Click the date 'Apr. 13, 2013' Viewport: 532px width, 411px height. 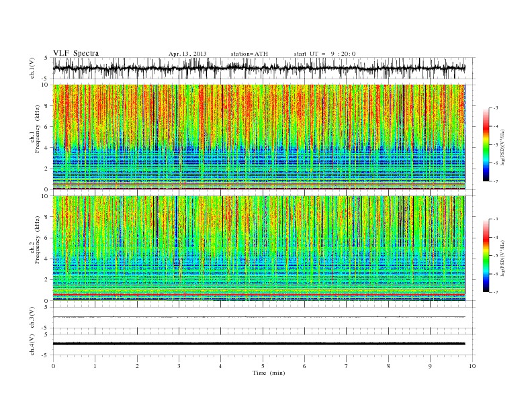[x=187, y=54]
